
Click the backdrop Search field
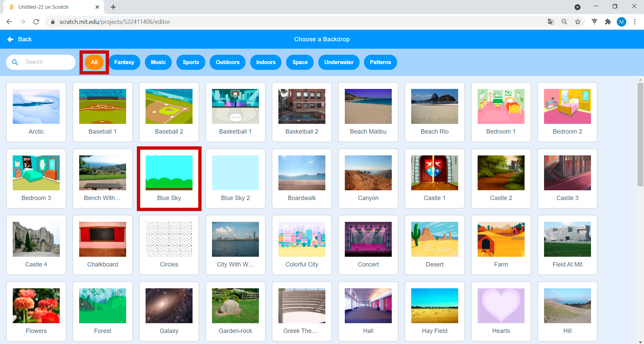(41, 62)
